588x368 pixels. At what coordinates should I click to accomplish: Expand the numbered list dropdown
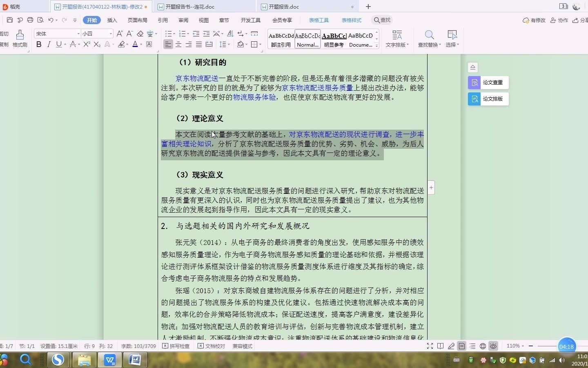(x=188, y=34)
